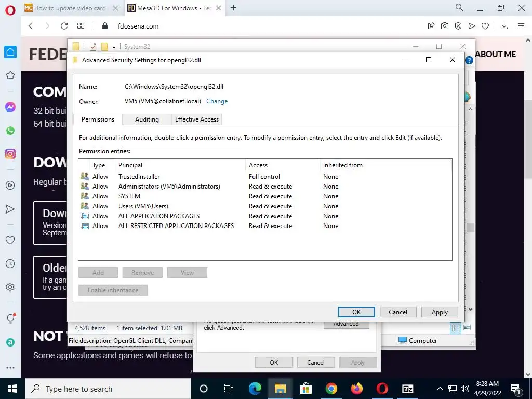Open the notification center icon
This screenshot has height=399, width=532.
515,389
